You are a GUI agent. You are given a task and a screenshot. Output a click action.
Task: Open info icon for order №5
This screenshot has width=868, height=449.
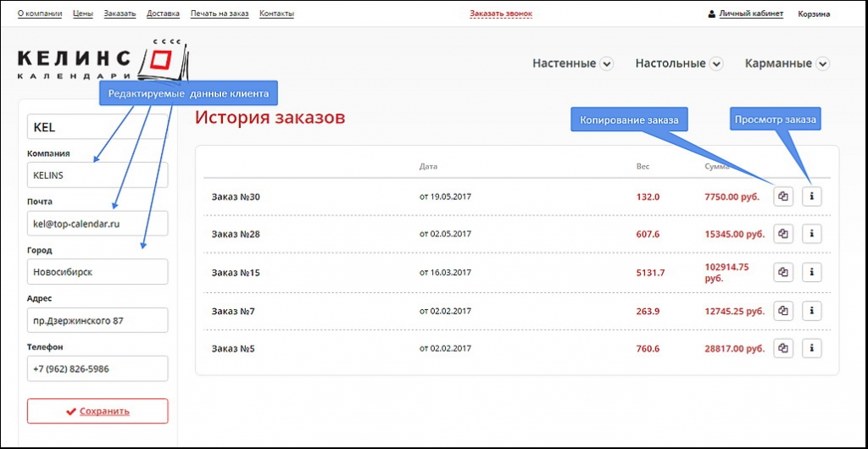pyautogui.click(x=812, y=348)
